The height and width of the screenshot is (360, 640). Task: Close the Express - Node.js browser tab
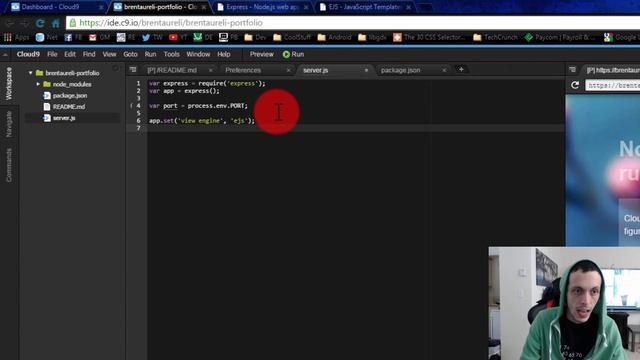(x=306, y=7)
